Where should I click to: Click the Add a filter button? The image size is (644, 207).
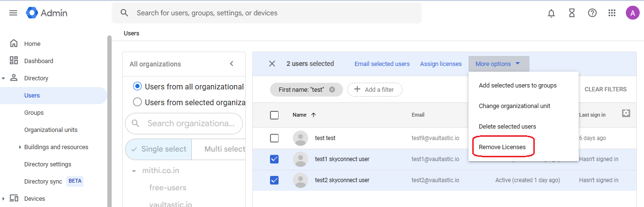click(x=374, y=89)
